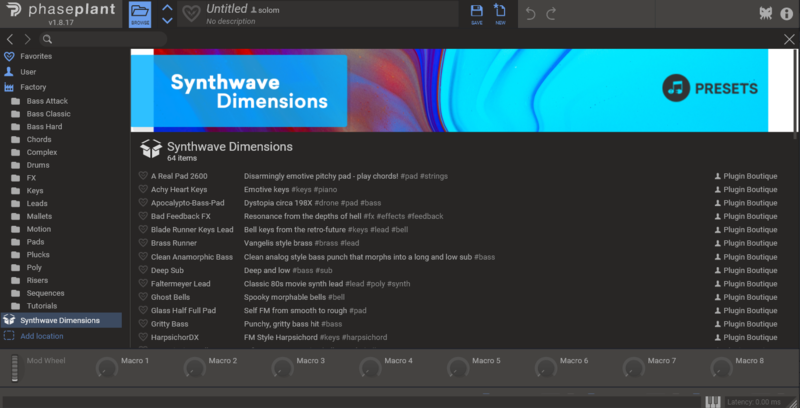Favorite the Achy Heart Keys preset
The height and width of the screenshot is (408, 800).
coord(144,189)
